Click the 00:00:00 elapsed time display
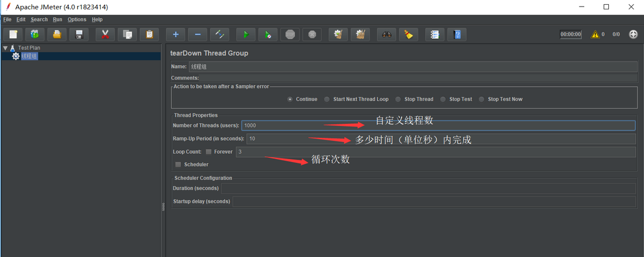Viewport: 644px width, 257px height. click(x=571, y=35)
